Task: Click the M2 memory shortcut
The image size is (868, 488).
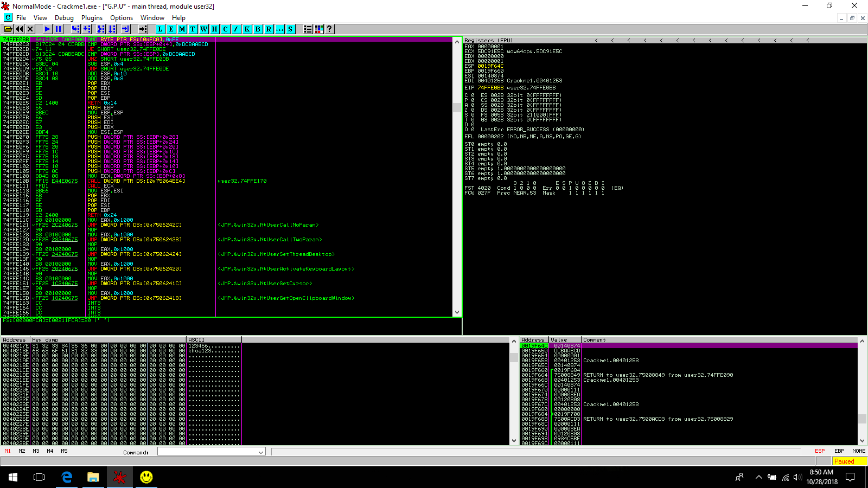Action: 22,451
